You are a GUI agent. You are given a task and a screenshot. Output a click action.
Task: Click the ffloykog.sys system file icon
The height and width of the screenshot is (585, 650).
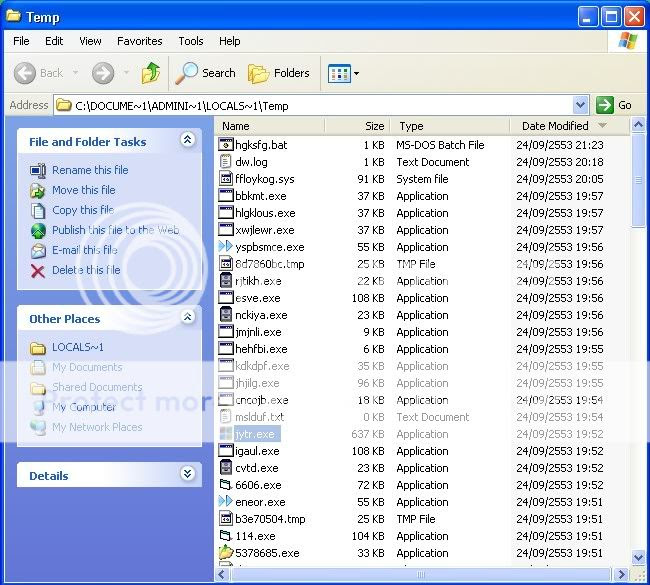pyautogui.click(x=226, y=179)
